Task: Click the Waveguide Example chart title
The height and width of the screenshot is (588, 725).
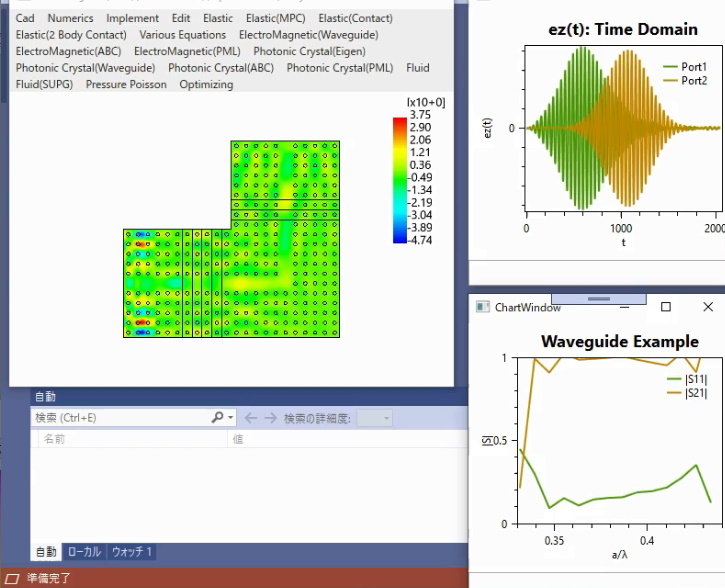Action: (x=620, y=341)
